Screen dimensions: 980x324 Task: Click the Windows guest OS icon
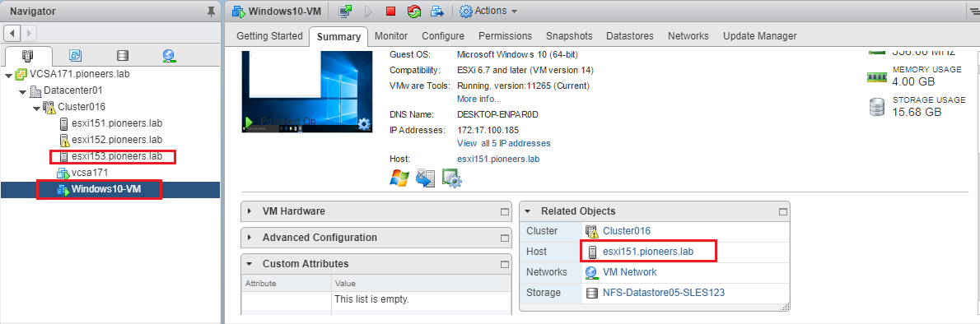[399, 178]
